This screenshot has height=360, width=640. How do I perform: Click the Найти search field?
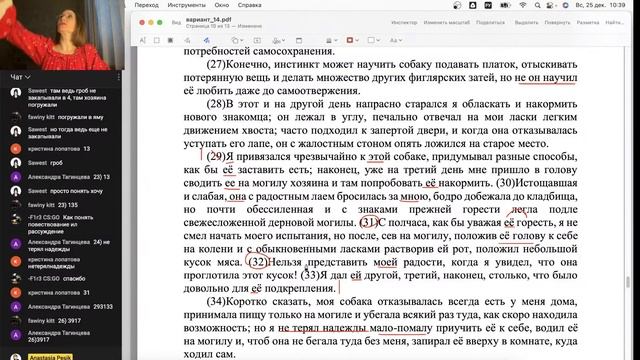click(614, 22)
